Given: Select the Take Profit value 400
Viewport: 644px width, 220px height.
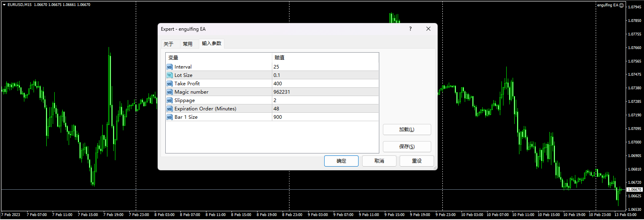Looking at the screenshot, I should (278, 84).
